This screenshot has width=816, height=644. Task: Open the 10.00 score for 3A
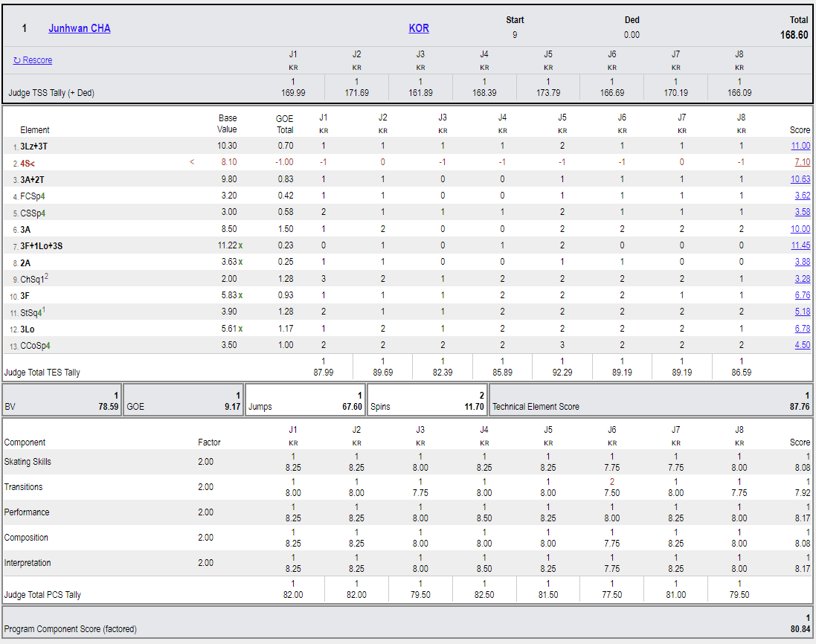(800, 229)
